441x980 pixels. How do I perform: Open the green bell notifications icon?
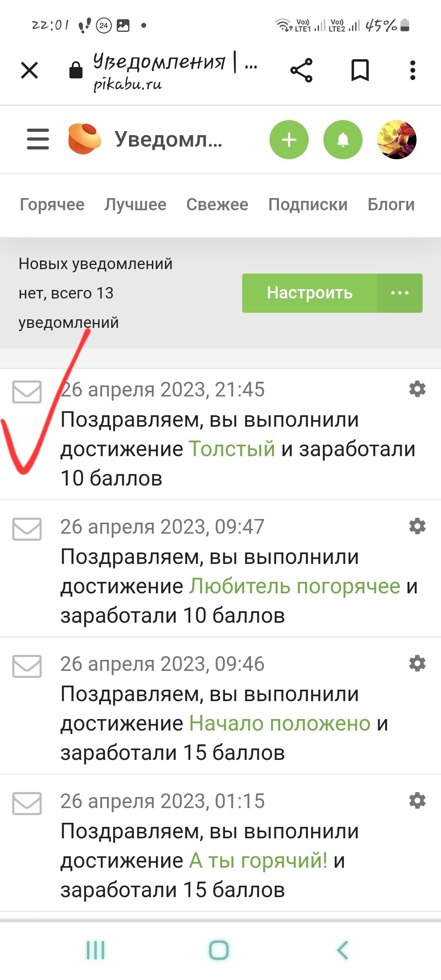point(343,140)
